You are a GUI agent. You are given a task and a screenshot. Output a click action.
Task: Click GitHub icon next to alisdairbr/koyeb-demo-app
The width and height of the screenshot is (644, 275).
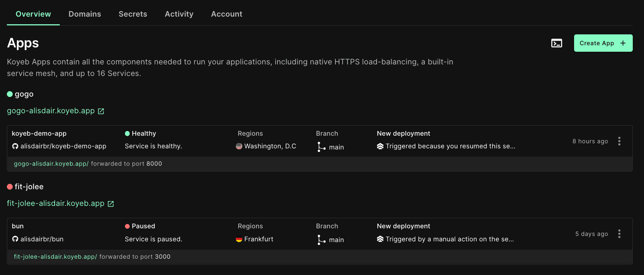pos(15,146)
